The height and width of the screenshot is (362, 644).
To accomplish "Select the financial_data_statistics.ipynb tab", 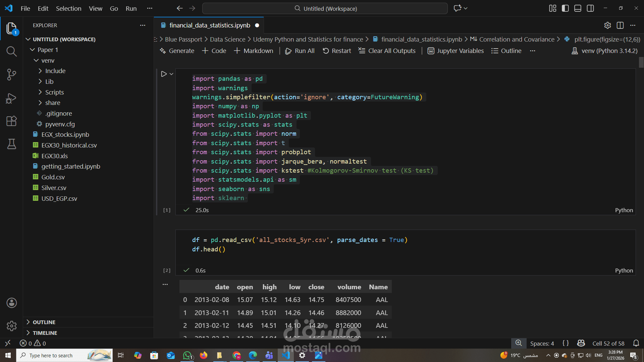I will 210,25.
